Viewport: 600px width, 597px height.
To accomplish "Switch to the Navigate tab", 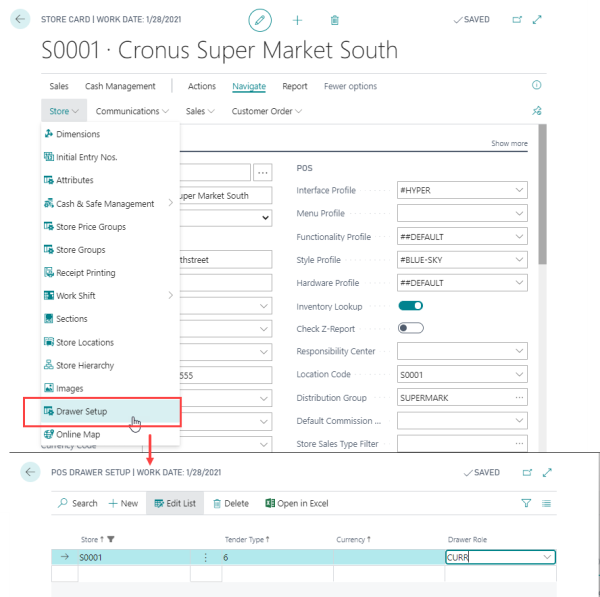I will click(x=249, y=86).
